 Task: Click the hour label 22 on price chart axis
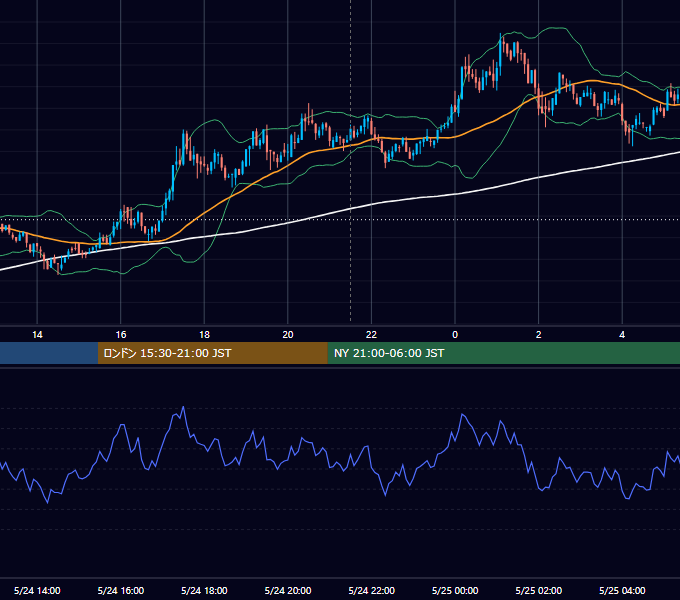pyautogui.click(x=371, y=335)
